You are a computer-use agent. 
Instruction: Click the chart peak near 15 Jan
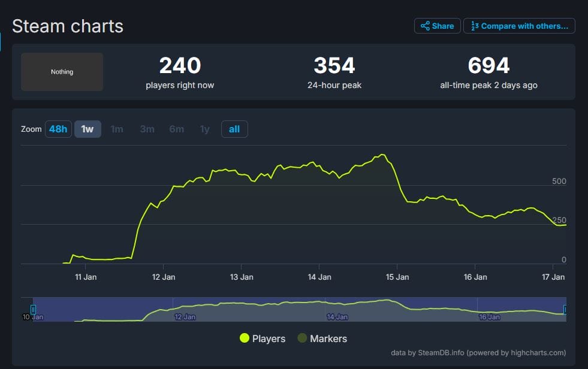pyautogui.click(x=382, y=155)
